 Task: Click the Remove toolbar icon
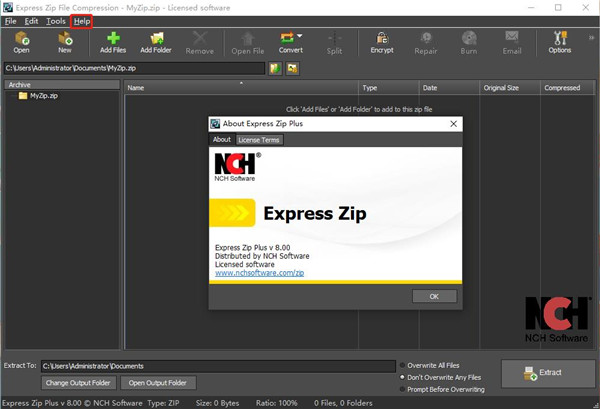click(200, 43)
